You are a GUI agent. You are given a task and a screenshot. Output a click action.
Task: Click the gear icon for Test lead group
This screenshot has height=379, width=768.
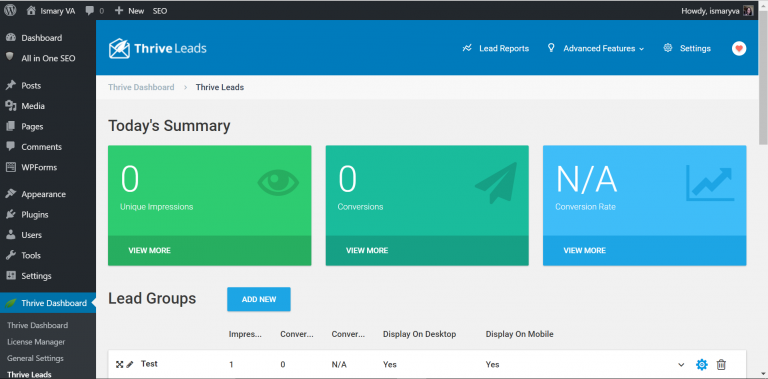tap(701, 364)
